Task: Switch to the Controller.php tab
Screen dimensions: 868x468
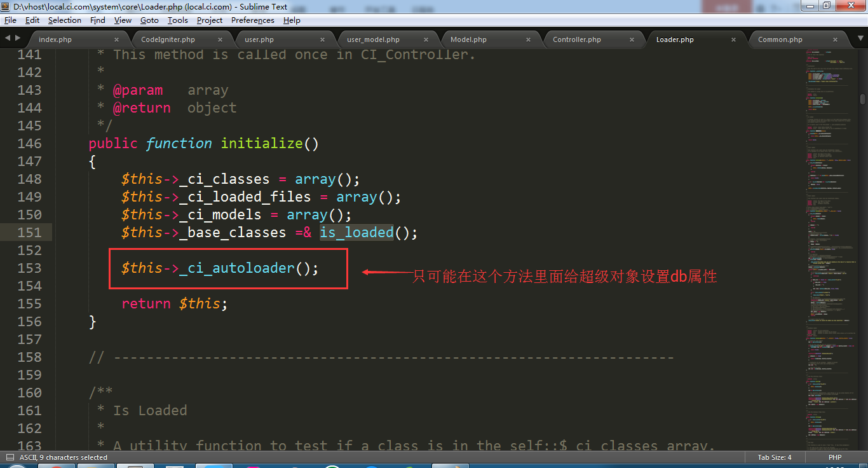Action: (x=576, y=39)
